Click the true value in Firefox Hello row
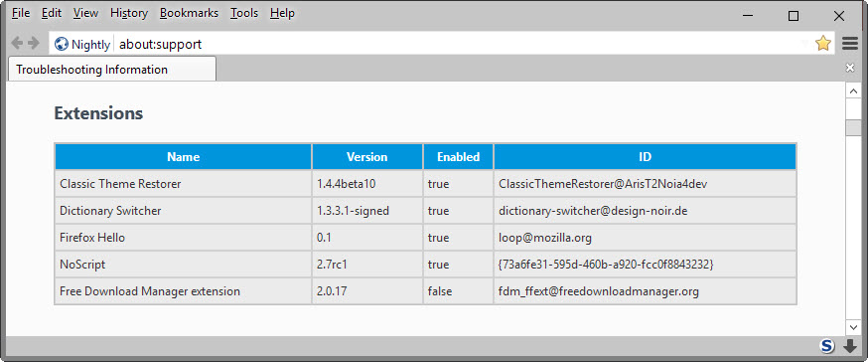The height and width of the screenshot is (362, 868). coord(438,238)
